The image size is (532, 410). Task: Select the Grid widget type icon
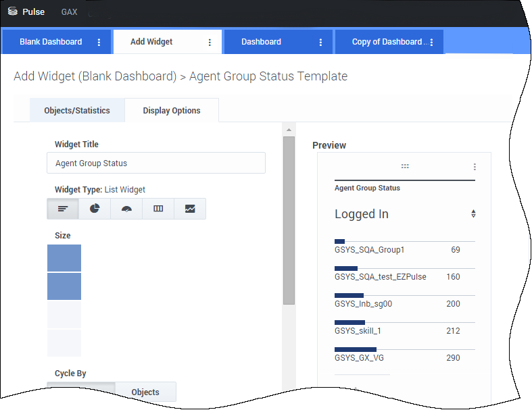click(x=158, y=209)
